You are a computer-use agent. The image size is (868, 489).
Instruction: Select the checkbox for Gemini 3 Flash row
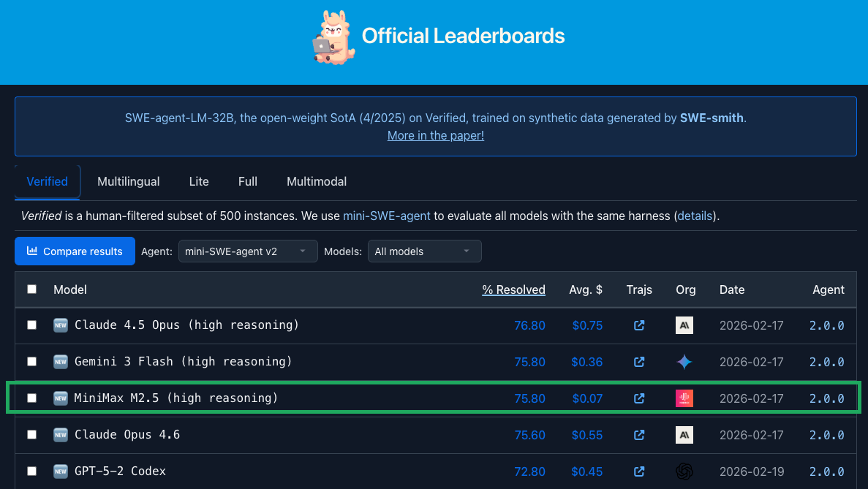pos(31,361)
